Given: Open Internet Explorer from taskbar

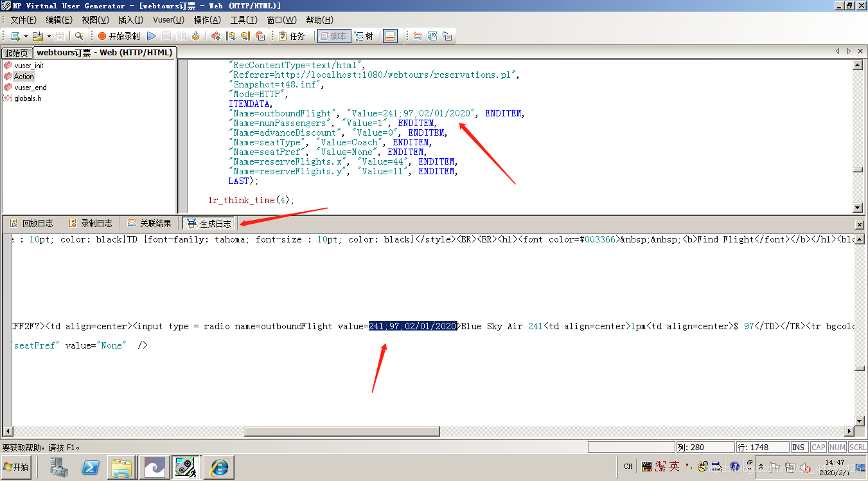Looking at the screenshot, I should click(219, 467).
